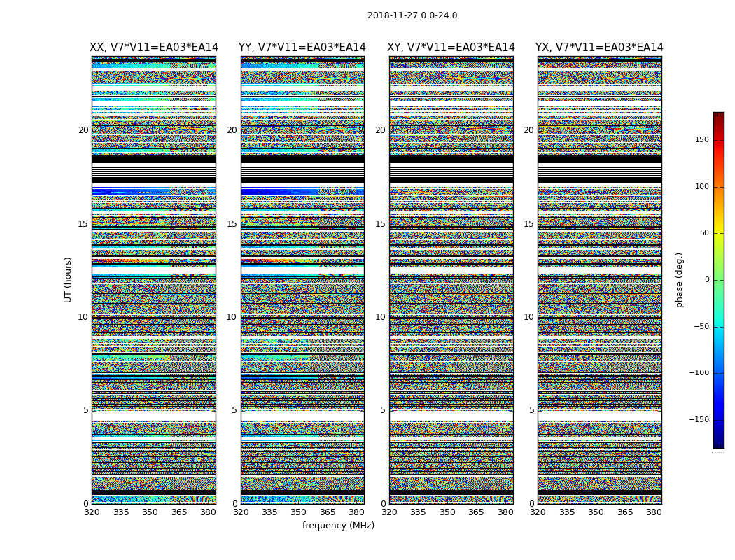Click the 380 frequency tick under YX plot
The image size is (735, 560).
click(654, 512)
